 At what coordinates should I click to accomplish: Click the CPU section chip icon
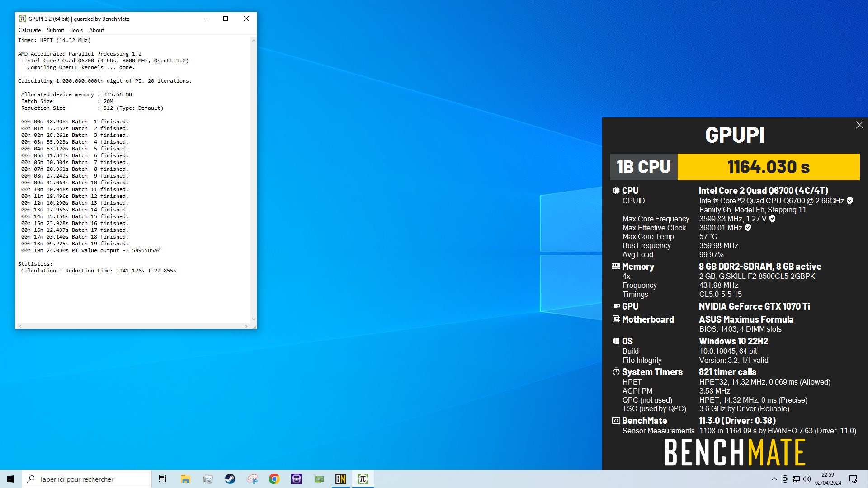tap(616, 191)
